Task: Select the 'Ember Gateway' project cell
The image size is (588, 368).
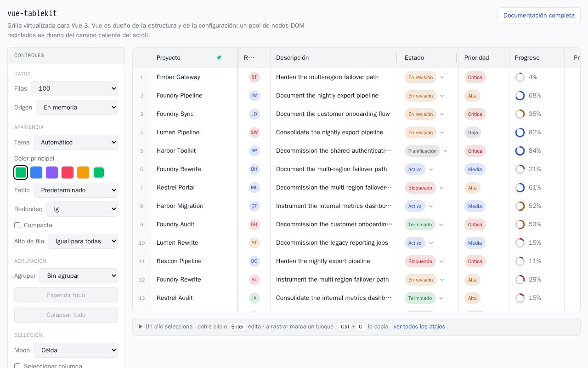Action: [x=194, y=77]
